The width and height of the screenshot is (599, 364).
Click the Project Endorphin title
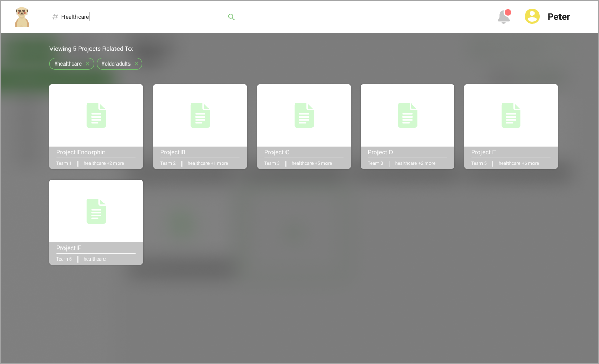81,152
